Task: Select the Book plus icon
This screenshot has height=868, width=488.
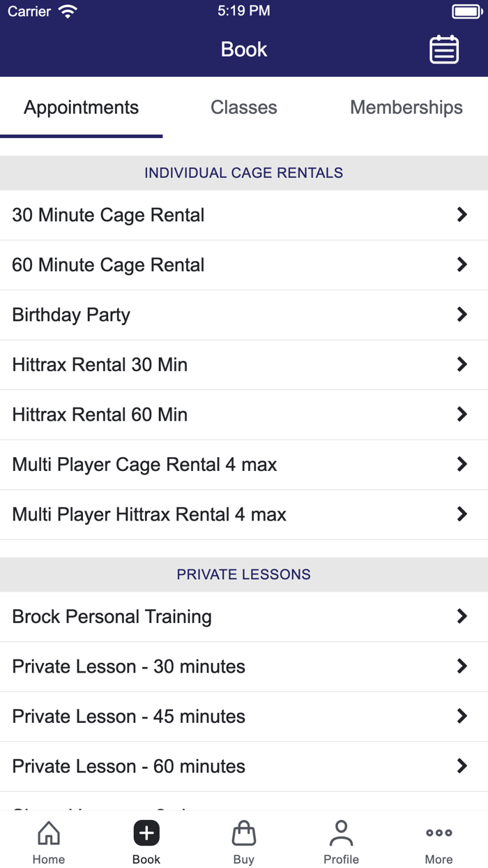Action: click(x=146, y=832)
